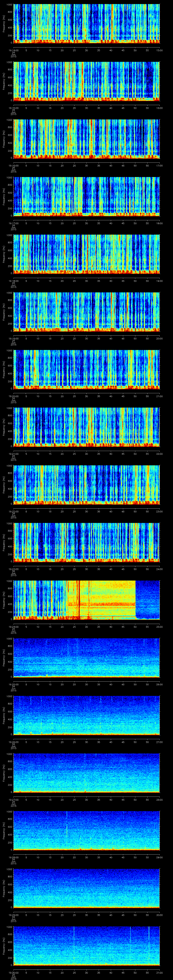Click the '1000' frequency tick of the 19:14:00 panel
This screenshot has height=980, width=173.
pos(9,5)
